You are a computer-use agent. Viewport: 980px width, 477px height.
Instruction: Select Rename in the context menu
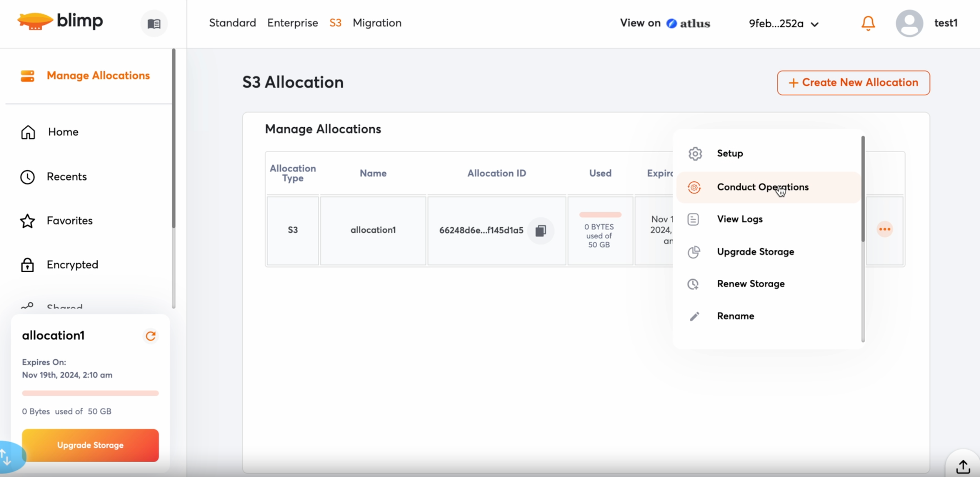735,316
